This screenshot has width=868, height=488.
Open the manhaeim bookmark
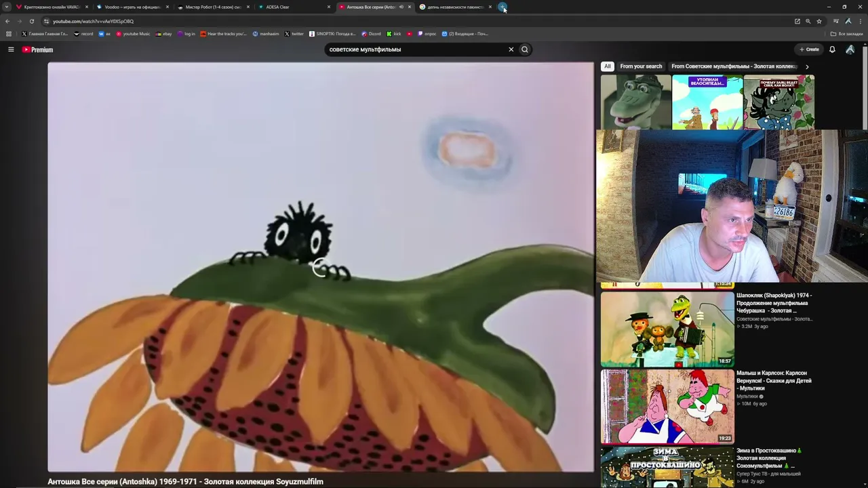(266, 34)
